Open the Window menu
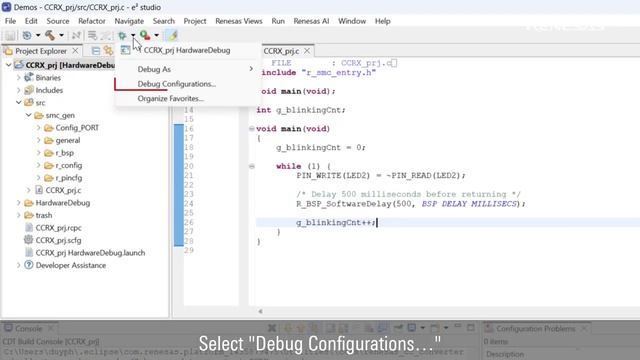The height and width of the screenshot is (360, 640). 352,21
